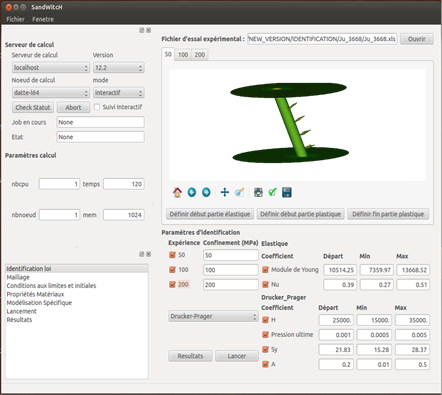The height and width of the screenshot is (395, 442).
Task: Close the lower-left steps panel
Action: 148,254
